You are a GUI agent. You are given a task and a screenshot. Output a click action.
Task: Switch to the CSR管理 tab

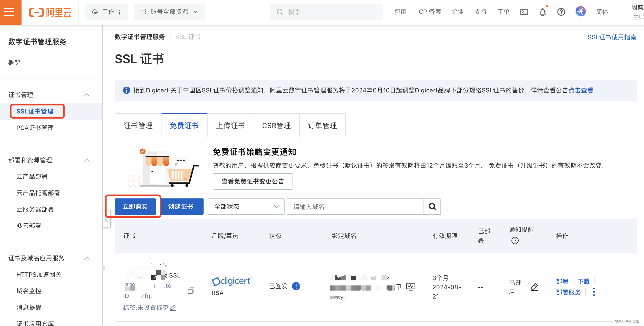pos(276,126)
